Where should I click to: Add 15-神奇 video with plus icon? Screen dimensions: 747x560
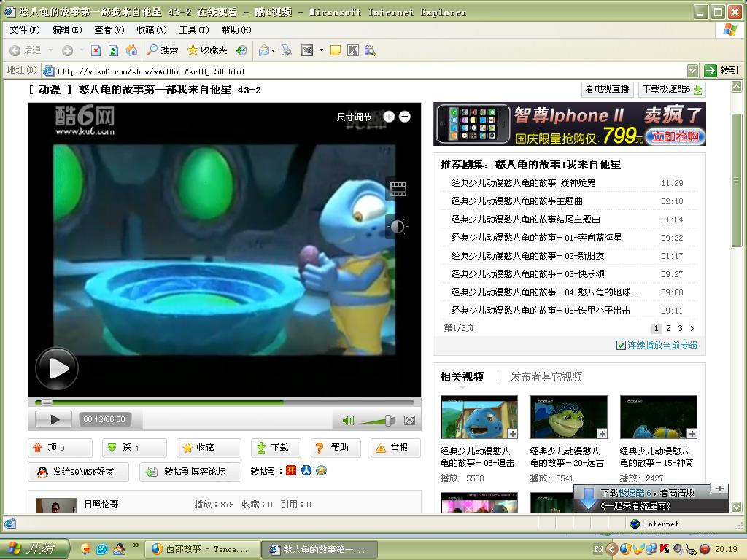[x=692, y=434]
